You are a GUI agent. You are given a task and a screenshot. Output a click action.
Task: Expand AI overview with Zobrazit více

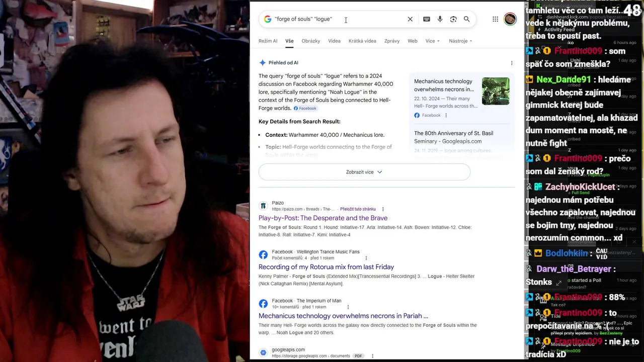[x=364, y=172]
